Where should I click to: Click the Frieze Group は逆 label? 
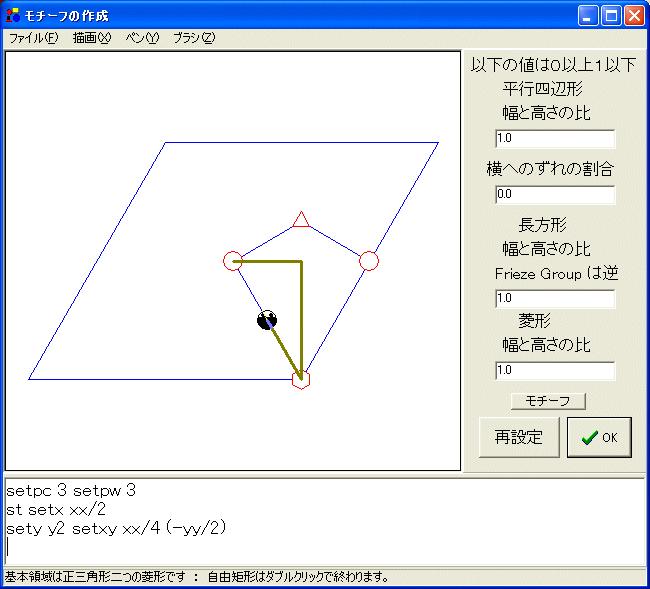click(x=556, y=274)
